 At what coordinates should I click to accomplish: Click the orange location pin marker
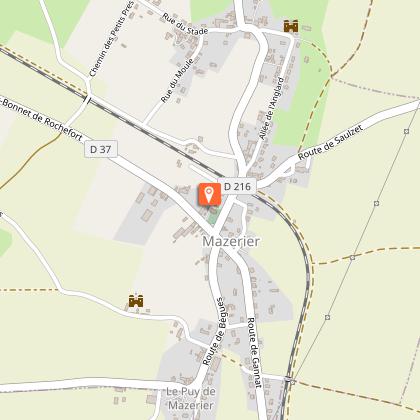coord(210,194)
